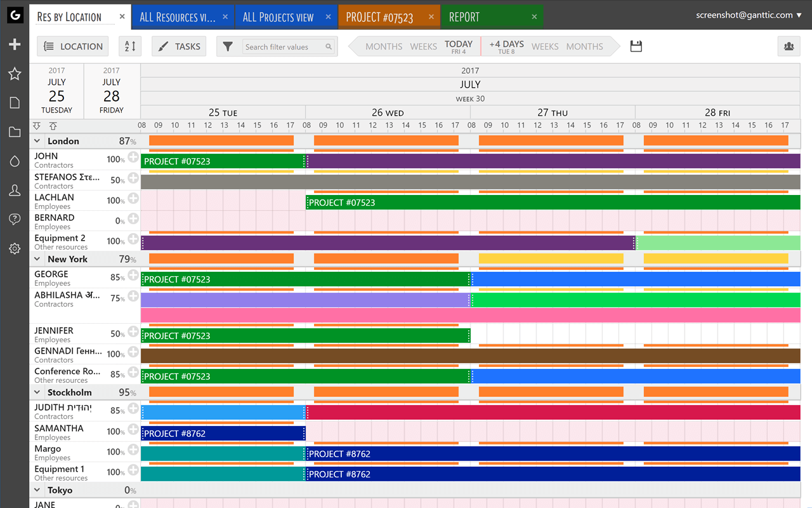Click the end date July 28 box

pos(111,91)
